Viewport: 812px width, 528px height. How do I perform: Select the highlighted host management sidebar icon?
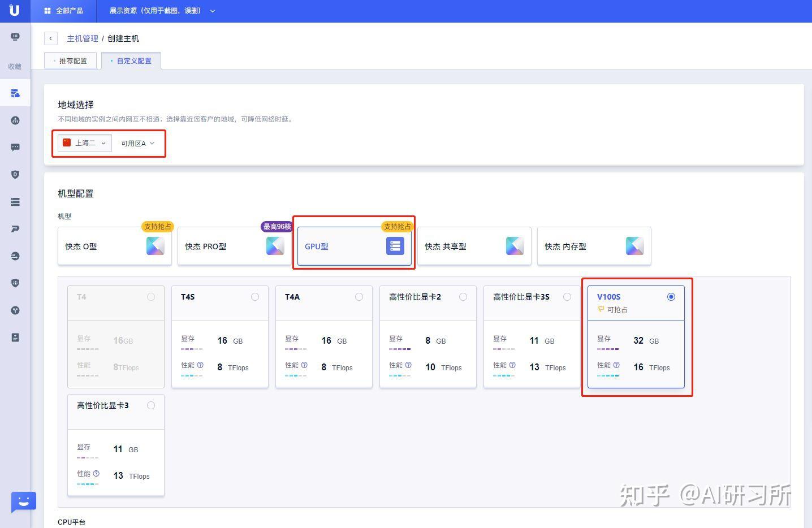point(15,92)
